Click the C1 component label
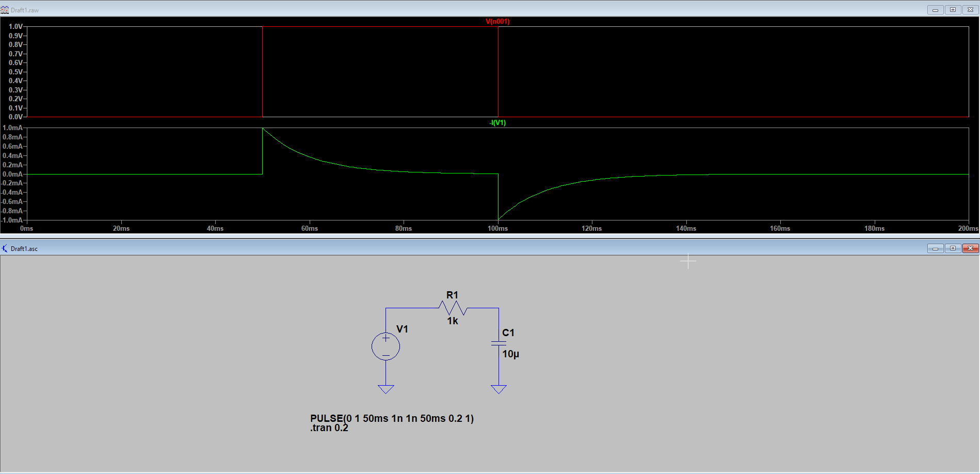The image size is (980, 474). 508,333
